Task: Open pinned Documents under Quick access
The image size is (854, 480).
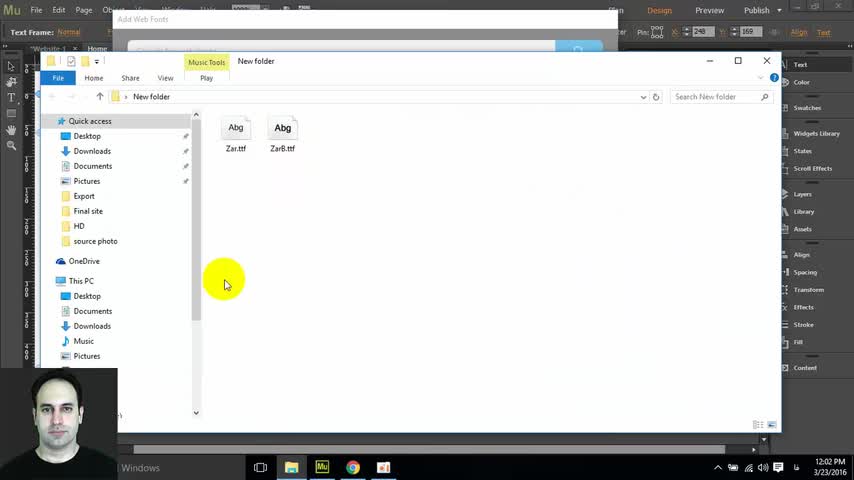Action: [x=93, y=166]
